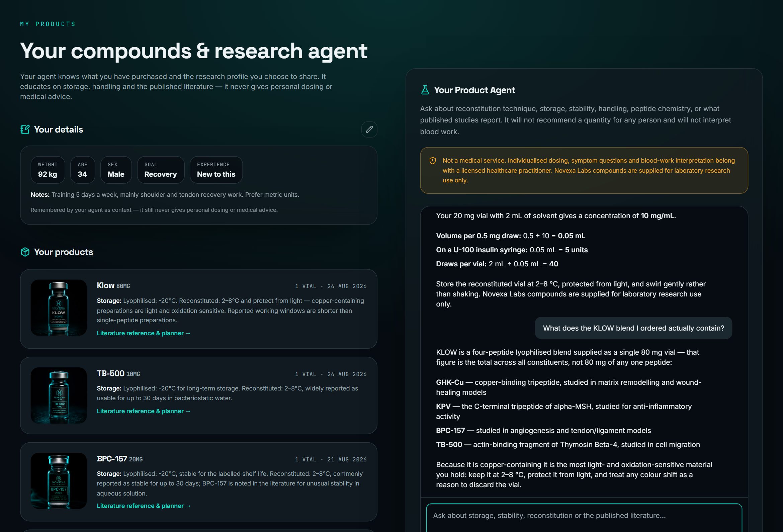Click the BPC-157 21 AUG 2026 label
The width and height of the screenshot is (783, 532).
coord(331,459)
